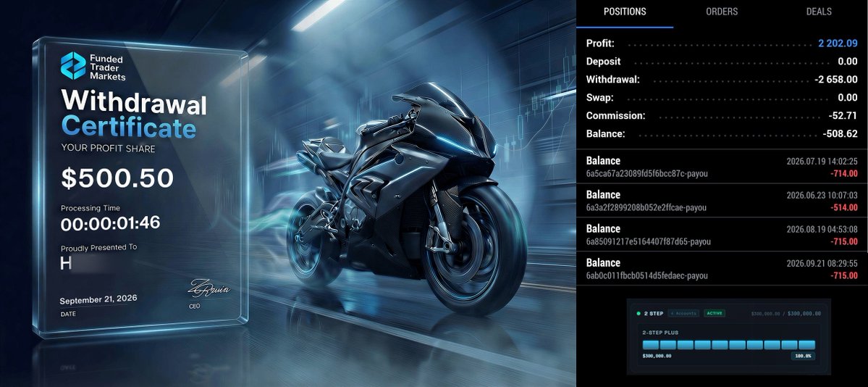
Task: Click the $500.50 profit share amount
Action: click(x=117, y=178)
